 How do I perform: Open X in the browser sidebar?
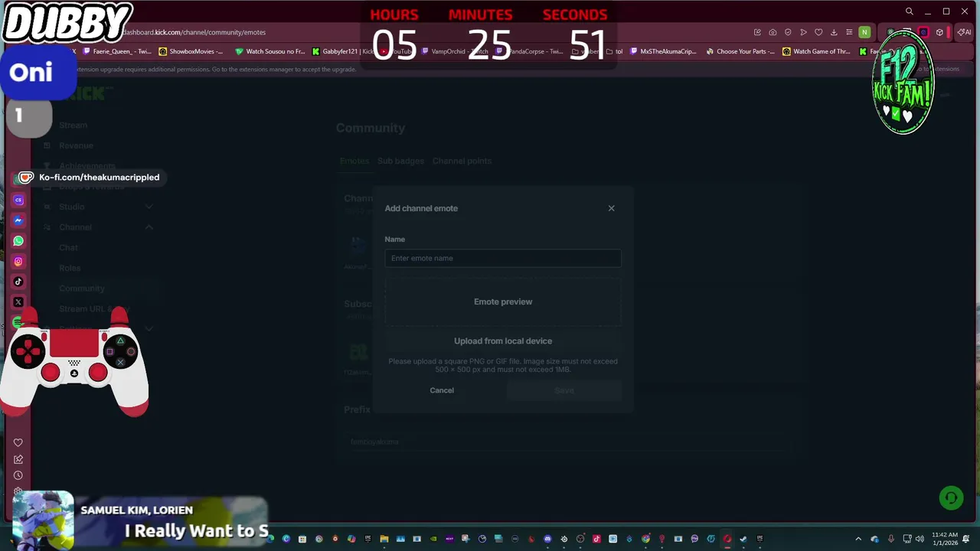pyautogui.click(x=18, y=302)
